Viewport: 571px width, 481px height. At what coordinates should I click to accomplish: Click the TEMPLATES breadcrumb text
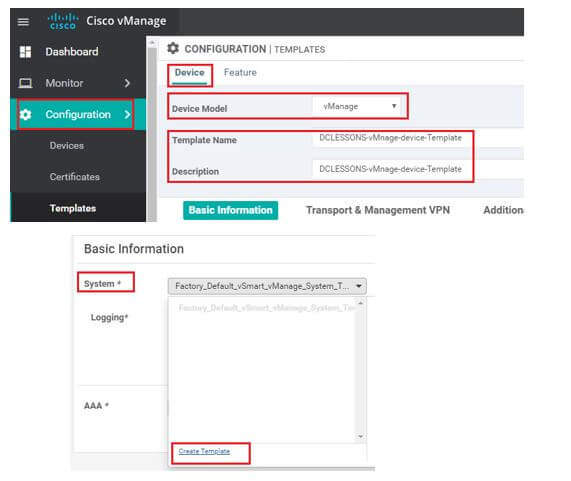pos(300,50)
